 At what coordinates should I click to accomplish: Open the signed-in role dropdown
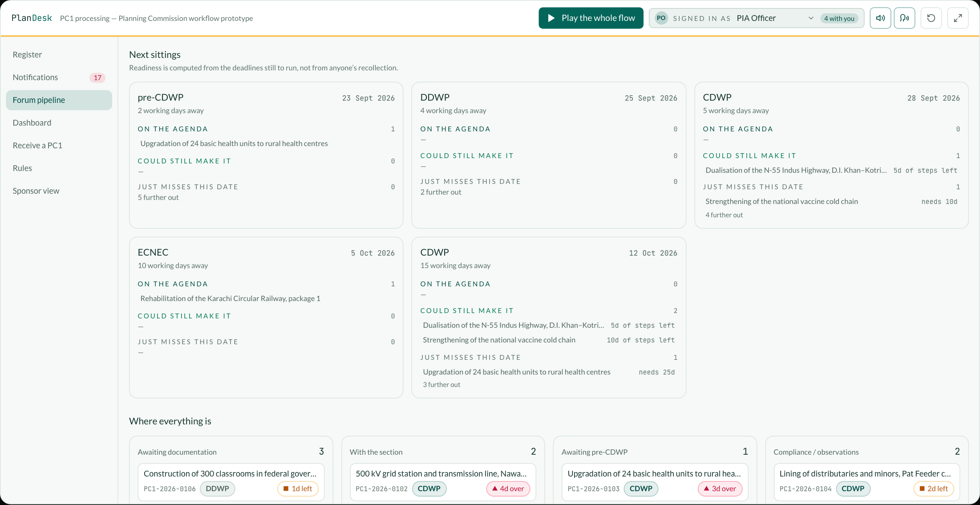tap(774, 18)
